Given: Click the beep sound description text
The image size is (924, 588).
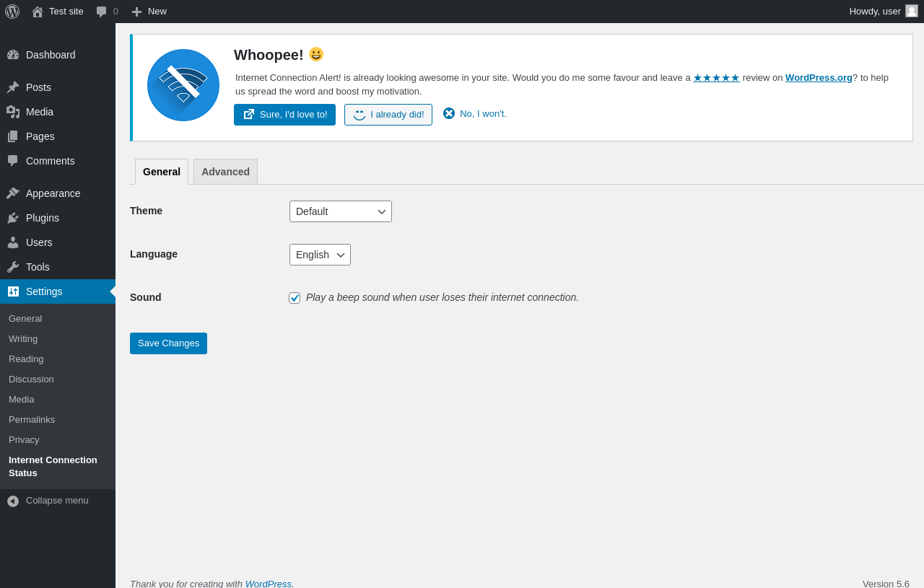Looking at the screenshot, I should coord(443,297).
